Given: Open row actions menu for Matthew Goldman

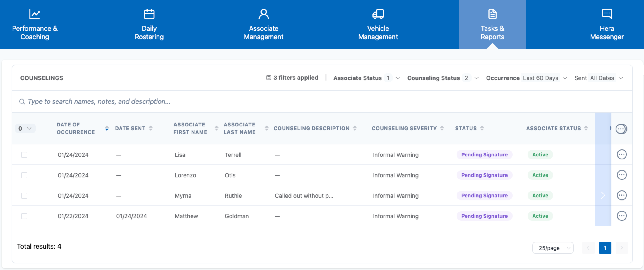Looking at the screenshot, I should [x=621, y=216].
